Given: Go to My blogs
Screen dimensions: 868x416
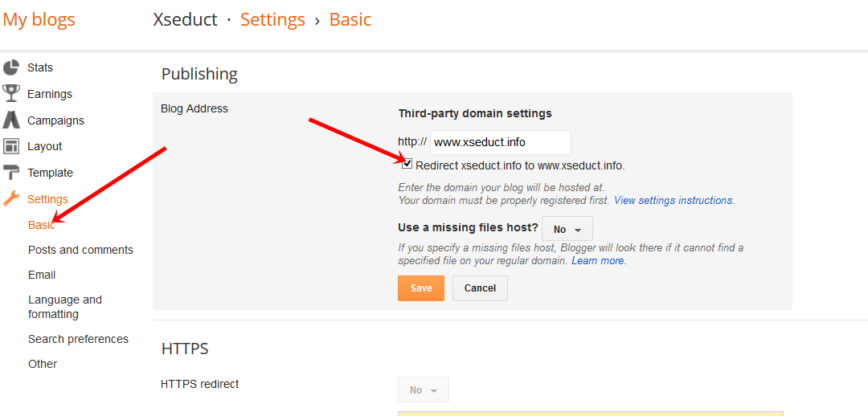Looking at the screenshot, I should click(39, 20).
